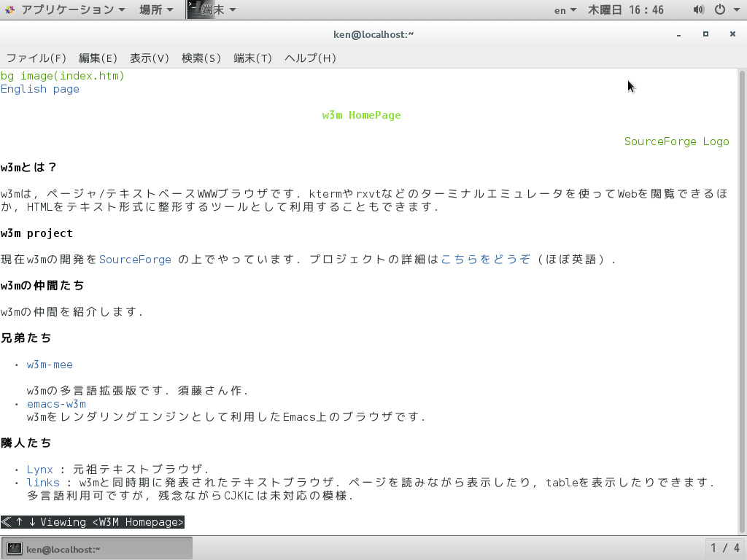
Task: Click the text w3mの多言語拡張版です. 須藤さん作.
Action: (137, 391)
